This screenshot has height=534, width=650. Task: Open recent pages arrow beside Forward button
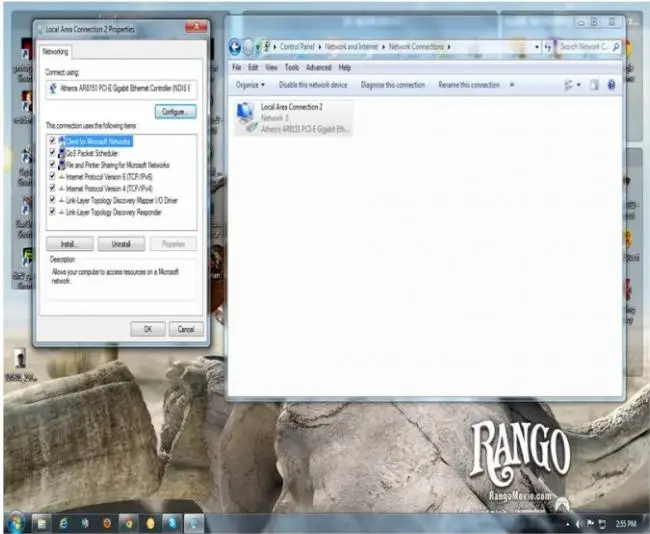257,47
